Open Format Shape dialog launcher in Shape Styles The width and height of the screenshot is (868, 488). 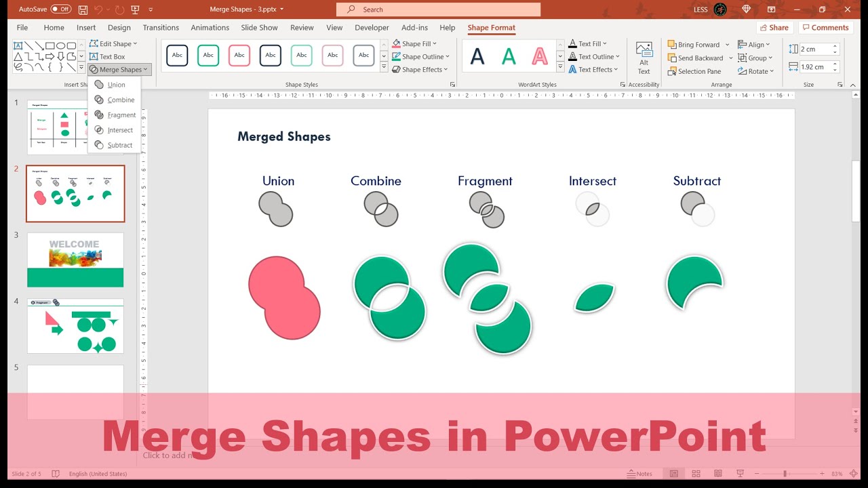click(x=452, y=85)
